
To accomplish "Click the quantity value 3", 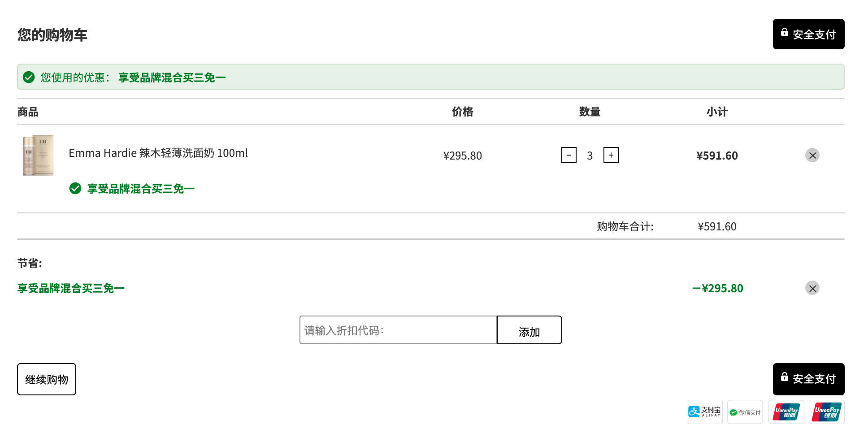I will click(590, 156).
